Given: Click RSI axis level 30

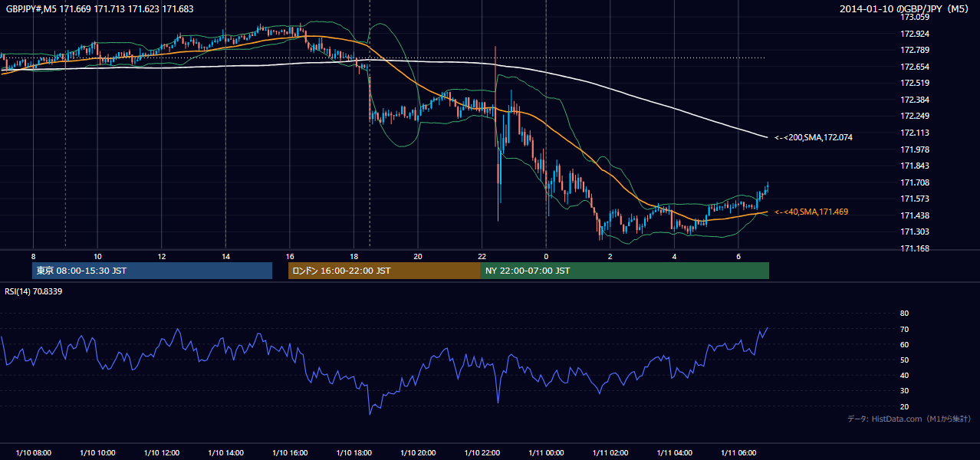Looking at the screenshot, I should click(x=905, y=391).
